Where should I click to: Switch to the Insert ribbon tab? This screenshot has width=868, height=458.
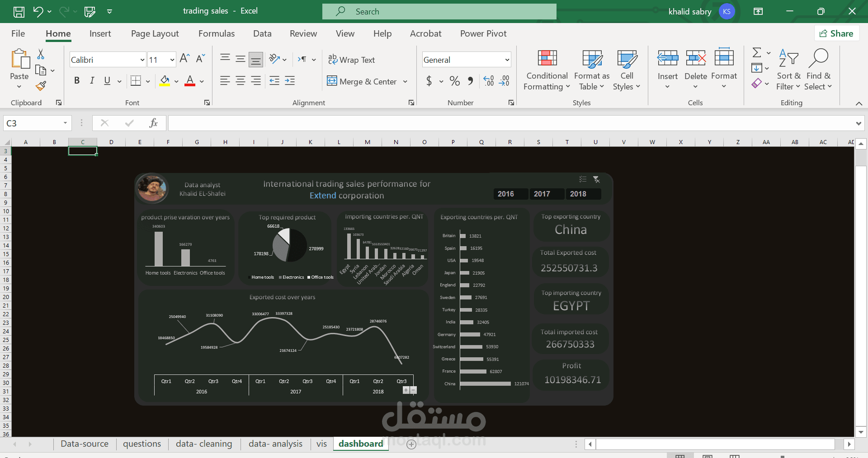[100, 33]
